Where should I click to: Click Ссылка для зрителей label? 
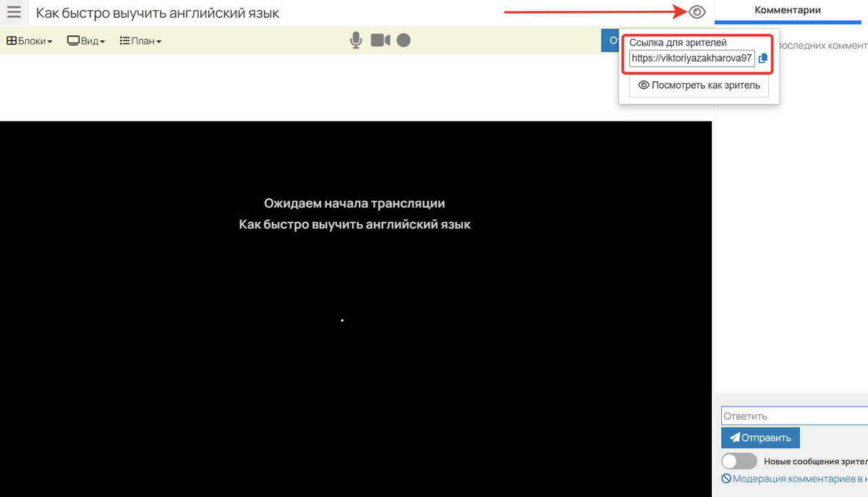point(678,43)
